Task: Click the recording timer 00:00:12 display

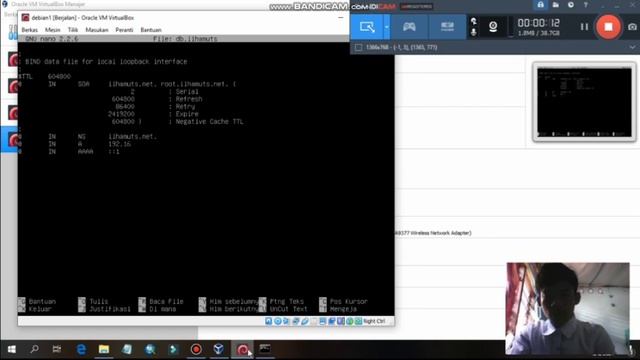Action: coord(538,23)
